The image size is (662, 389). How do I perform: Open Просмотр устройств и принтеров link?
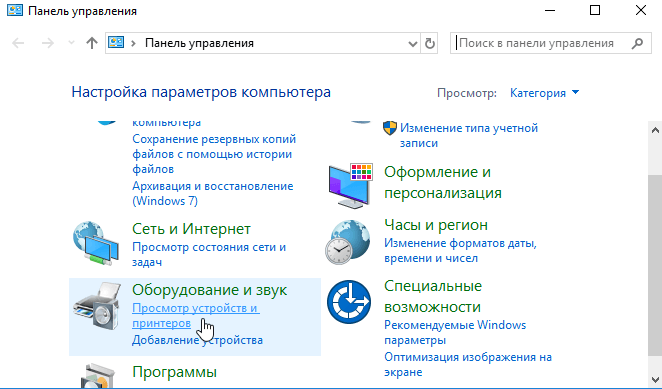pyautogui.click(x=195, y=316)
